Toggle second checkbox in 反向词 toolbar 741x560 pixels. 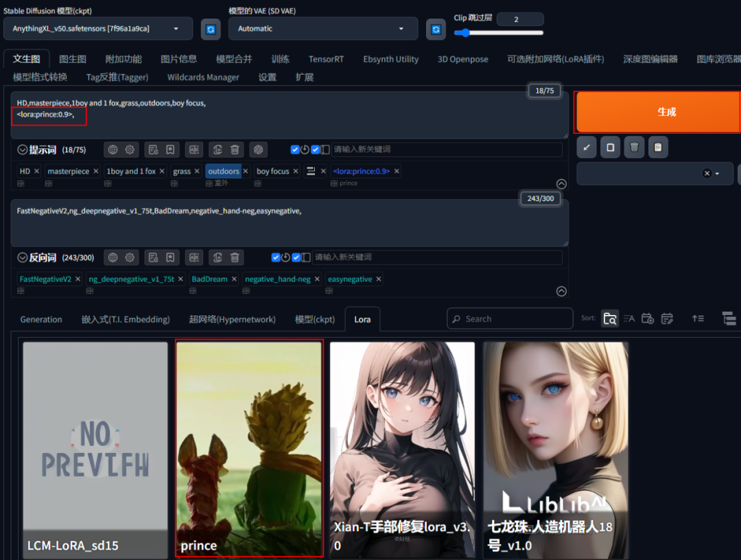[296, 257]
